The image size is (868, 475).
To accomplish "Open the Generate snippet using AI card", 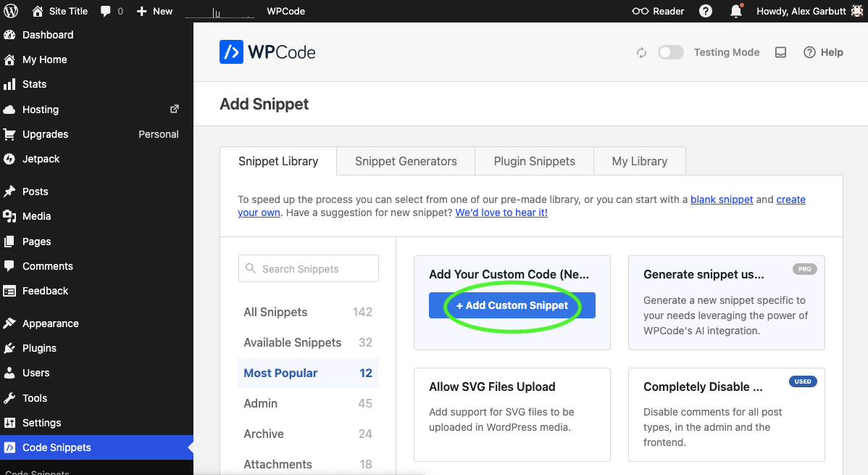I will click(x=726, y=302).
